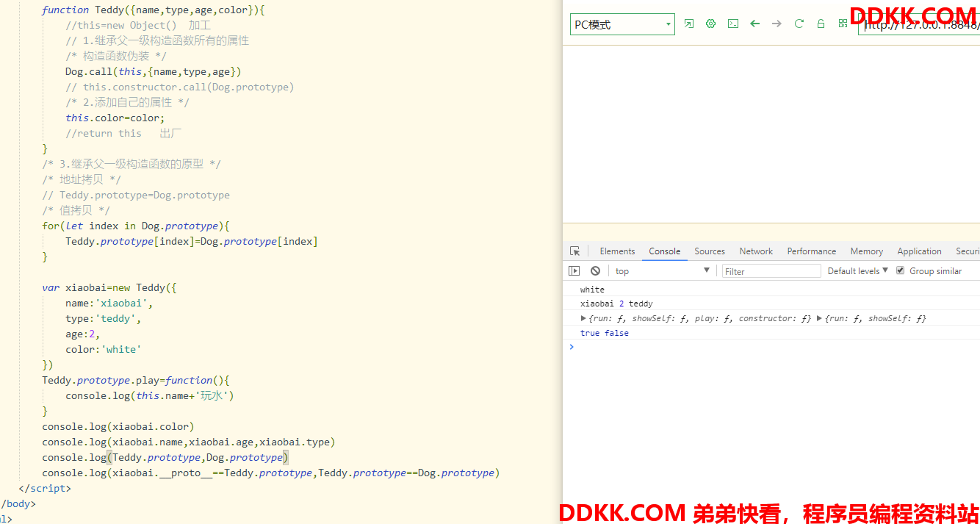Refresh the preview page
The width and height of the screenshot is (980, 524).
click(799, 24)
